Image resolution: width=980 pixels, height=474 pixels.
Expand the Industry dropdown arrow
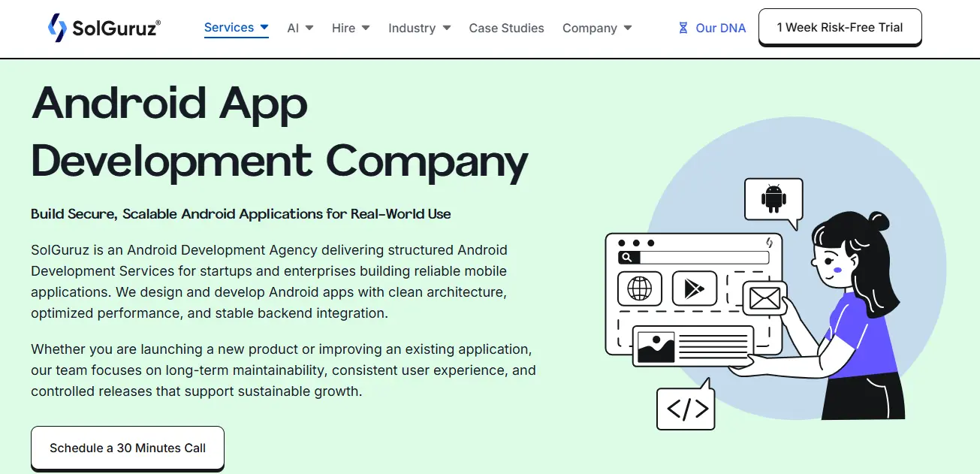point(447,28)
